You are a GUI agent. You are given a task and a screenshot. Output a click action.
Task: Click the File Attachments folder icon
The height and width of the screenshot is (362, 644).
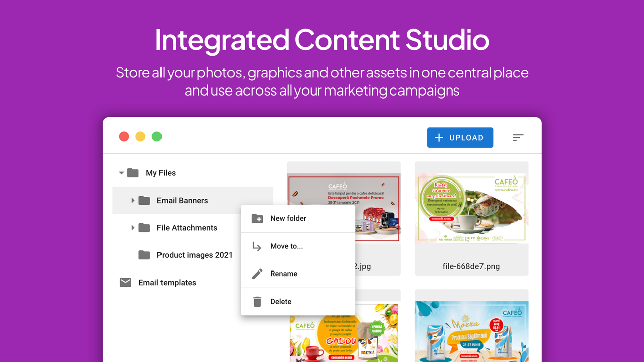(144, 227)
